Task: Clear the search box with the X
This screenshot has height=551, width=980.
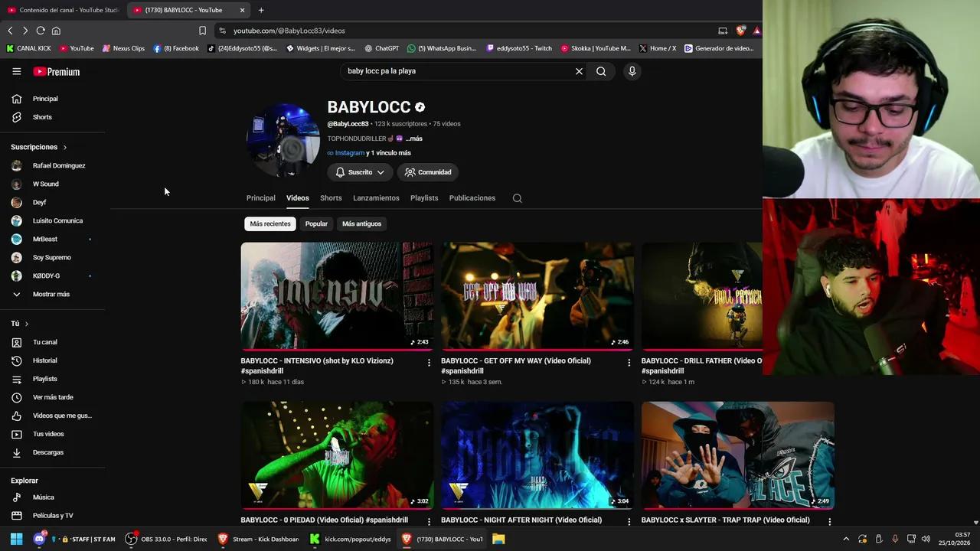Action: click(x=579, y=71)
